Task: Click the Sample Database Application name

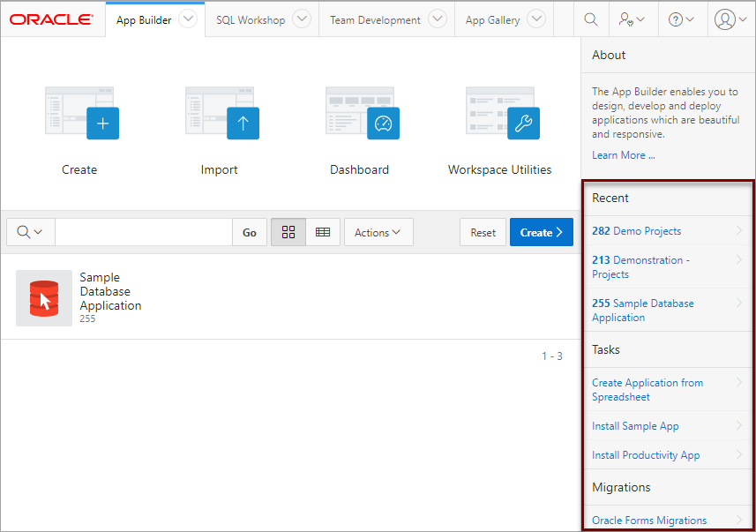Action: (110, 291)
